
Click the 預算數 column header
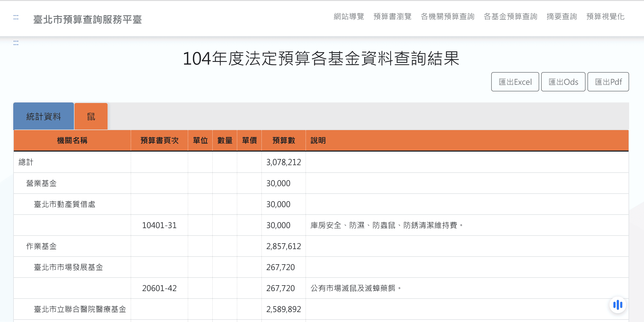click(x=284, y=141)
